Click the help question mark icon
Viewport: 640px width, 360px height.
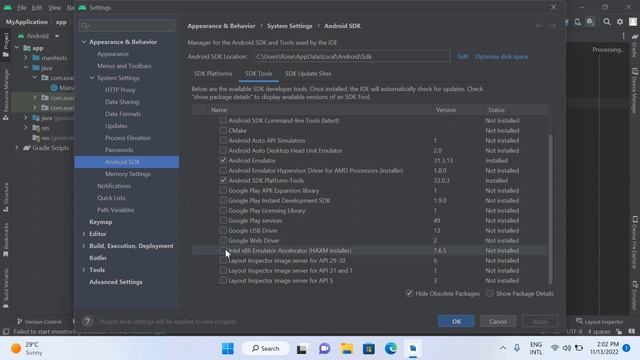click(87, 321)
